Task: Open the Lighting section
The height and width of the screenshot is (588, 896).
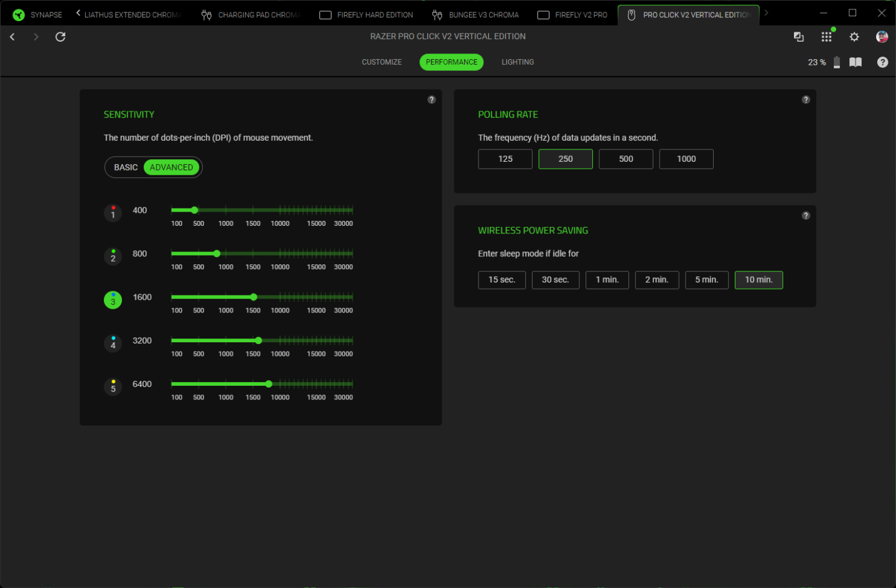Action: [518, 62]
